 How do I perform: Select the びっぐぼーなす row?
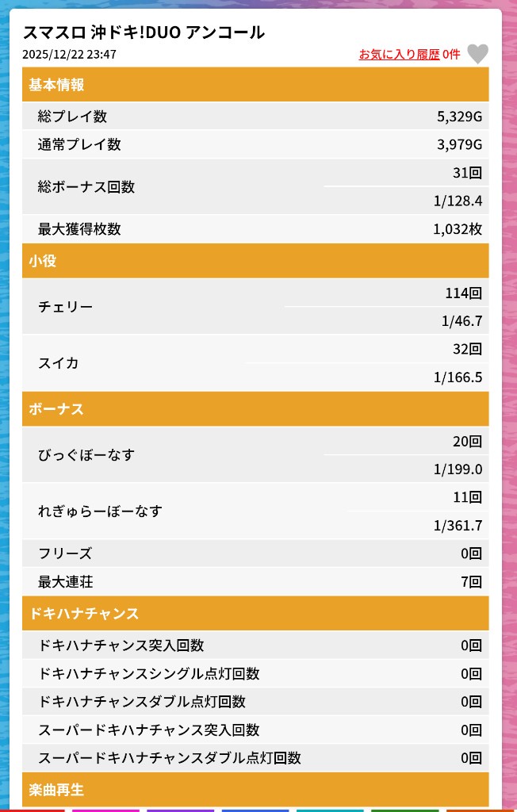point(255,455)
